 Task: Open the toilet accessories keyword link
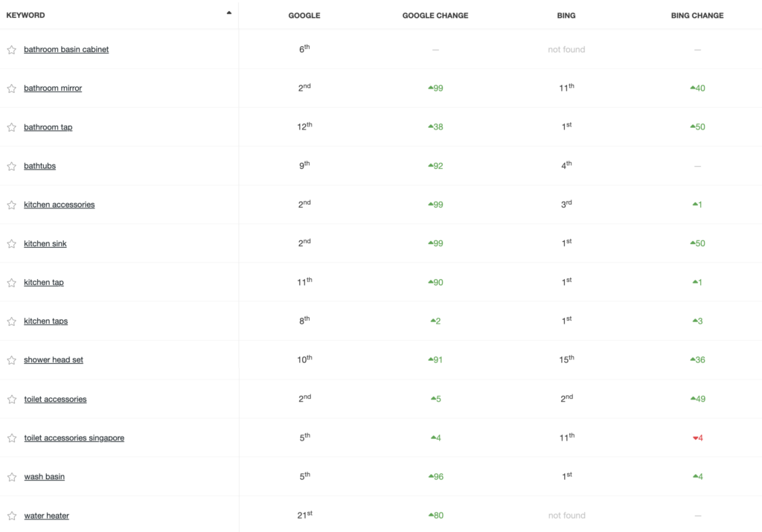coord(55,399)
